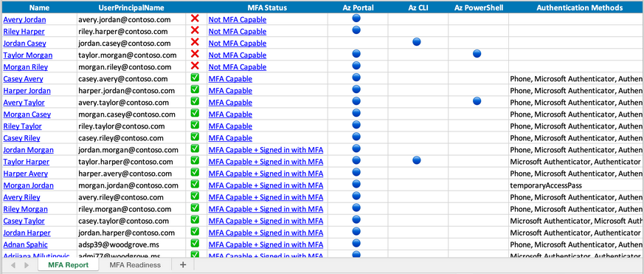The image size is (644, 274).
Task: Select cell taylor.harper@contoso.com
Action: (131, 162)
